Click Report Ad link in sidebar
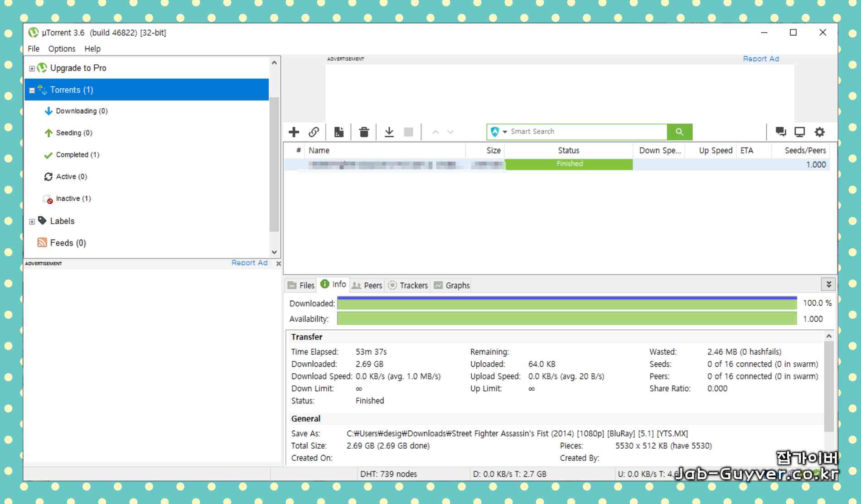Image resolution: width=861 pixels, height=504 pixels. pos(249,263)
